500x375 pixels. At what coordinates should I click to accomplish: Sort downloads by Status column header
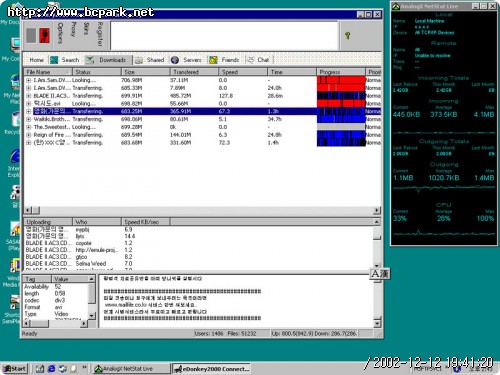[x=97, y=72]
